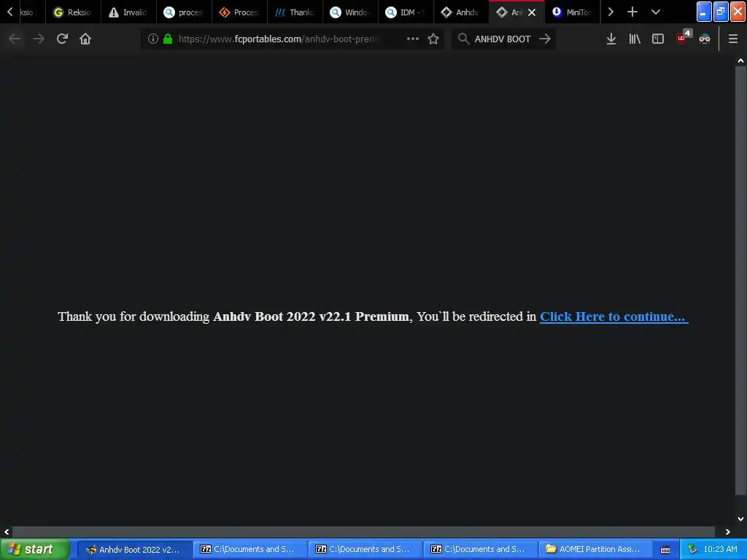Switch to the Windows search tab
Viewport: 747px width, 560px height.
pos(350,12)
